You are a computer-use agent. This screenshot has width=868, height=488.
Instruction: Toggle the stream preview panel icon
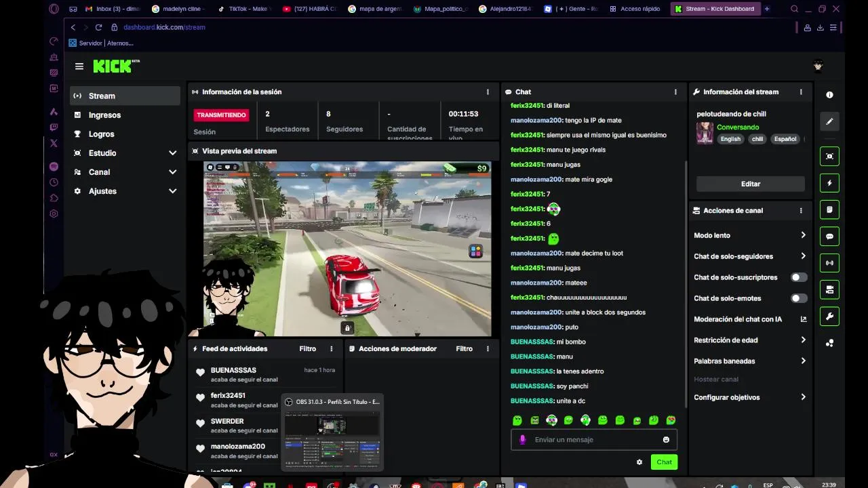(829, 157)
